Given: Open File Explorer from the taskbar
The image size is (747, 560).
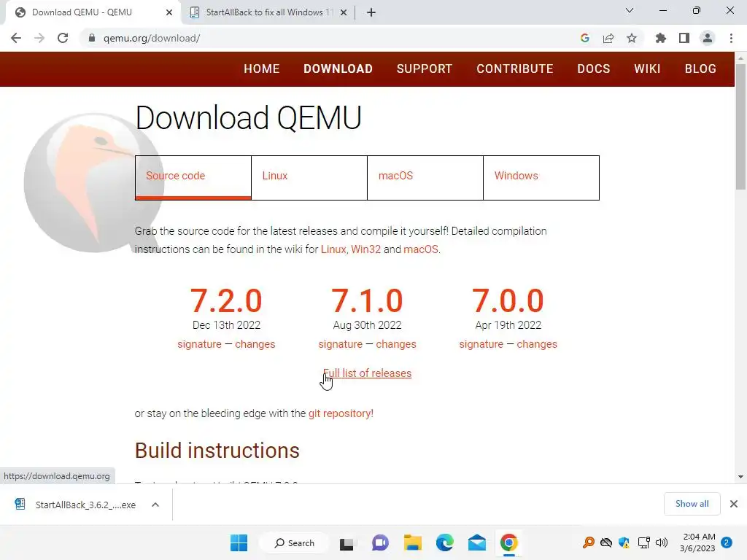Looking at the screenshot, I should coord(413,542).
